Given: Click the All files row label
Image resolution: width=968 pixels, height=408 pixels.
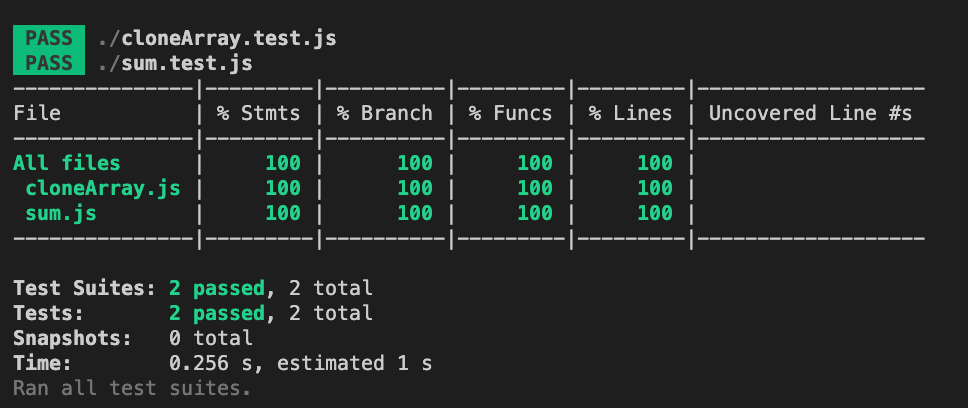Looking at the screenshot, I should (x=67, y=163).
